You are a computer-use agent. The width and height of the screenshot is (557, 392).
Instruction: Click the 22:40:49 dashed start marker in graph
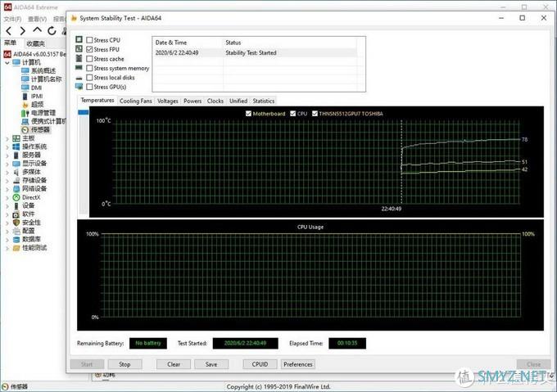(401, 163)
